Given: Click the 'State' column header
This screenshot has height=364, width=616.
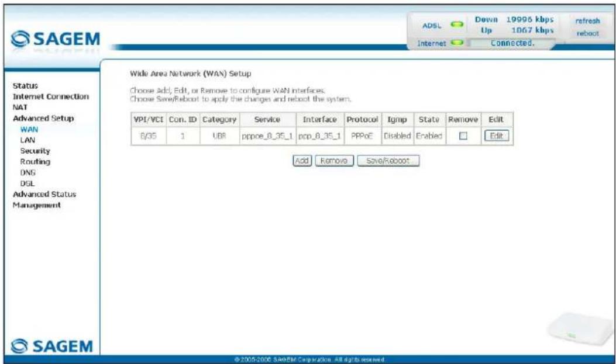Looking at the screenshot, I should (x=429, y=120).
